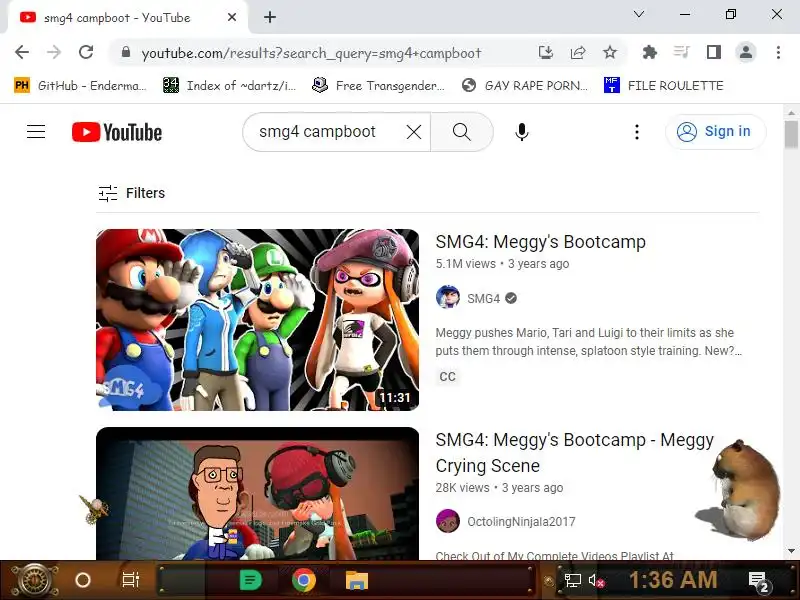The width and height of the screenshot is (800, 600).
Task: Toggle the Chrome side panel
Action: (x=713, y=52)
